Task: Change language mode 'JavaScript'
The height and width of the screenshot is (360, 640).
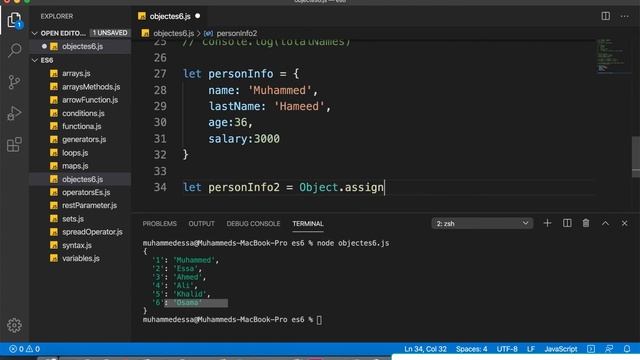Action: (x=561, y=349)
